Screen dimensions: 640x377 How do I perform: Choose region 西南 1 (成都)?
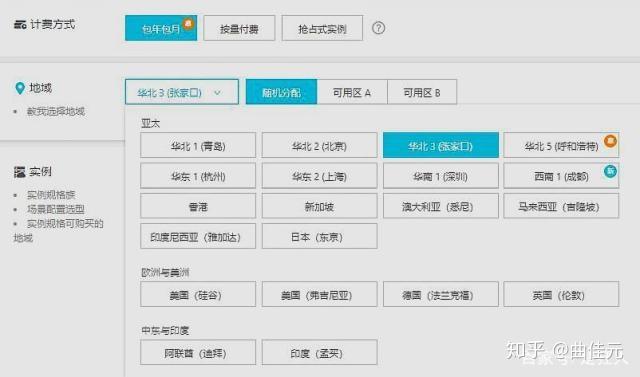[561, 176]
